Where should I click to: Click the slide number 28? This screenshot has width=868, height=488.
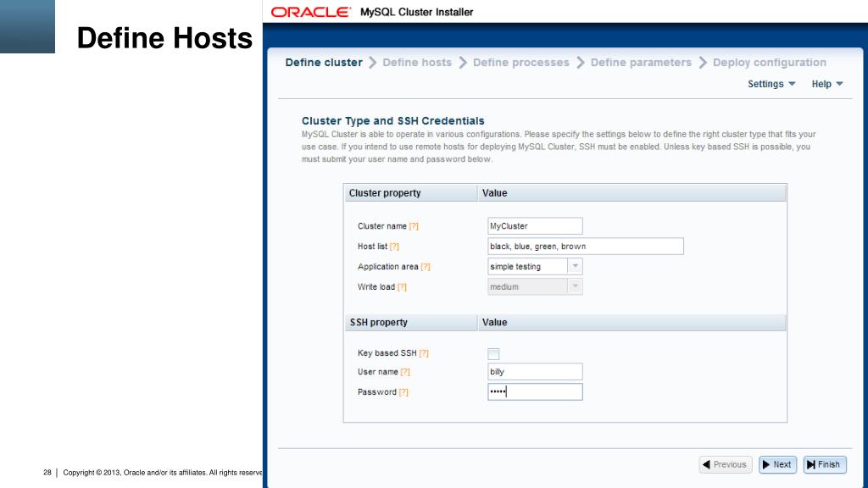tap(47, 473)
